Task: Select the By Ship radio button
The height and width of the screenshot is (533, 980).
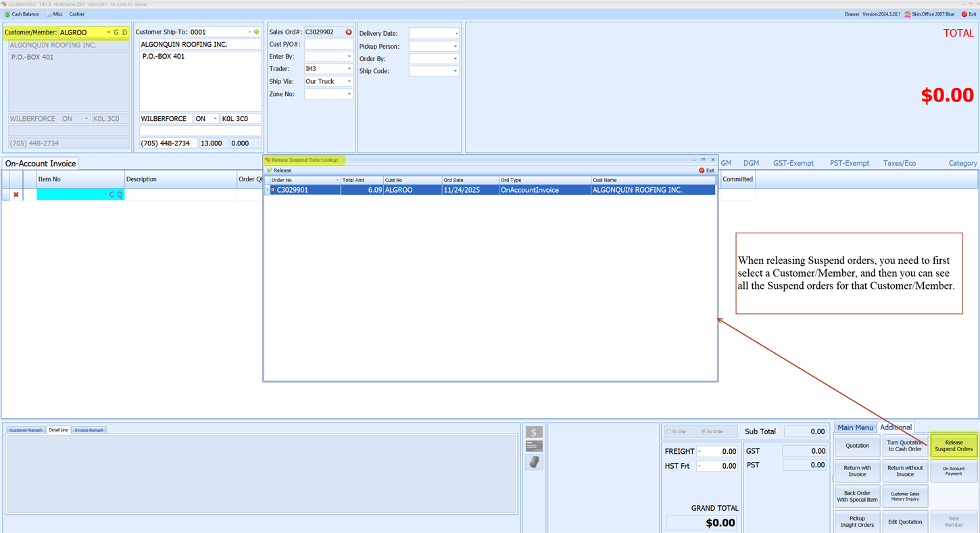Action: tap(669, 432)
